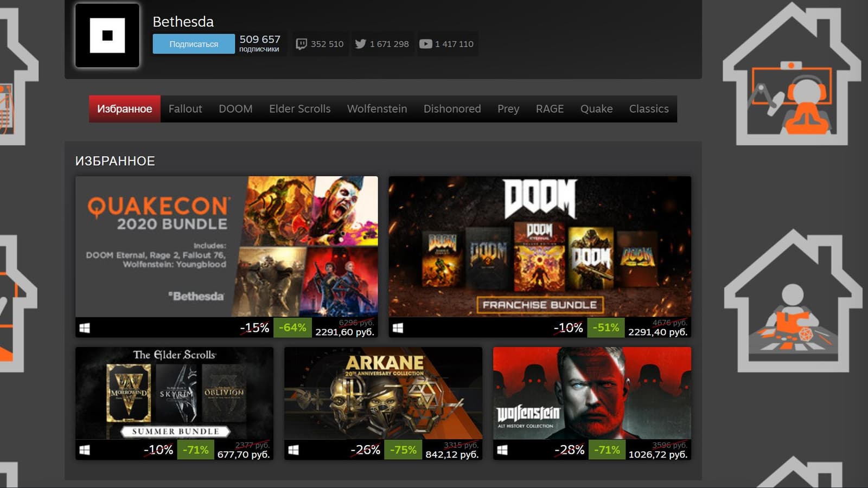Open the Classics tab
Screen dimensions: 868x488
[x=649, y=109]
